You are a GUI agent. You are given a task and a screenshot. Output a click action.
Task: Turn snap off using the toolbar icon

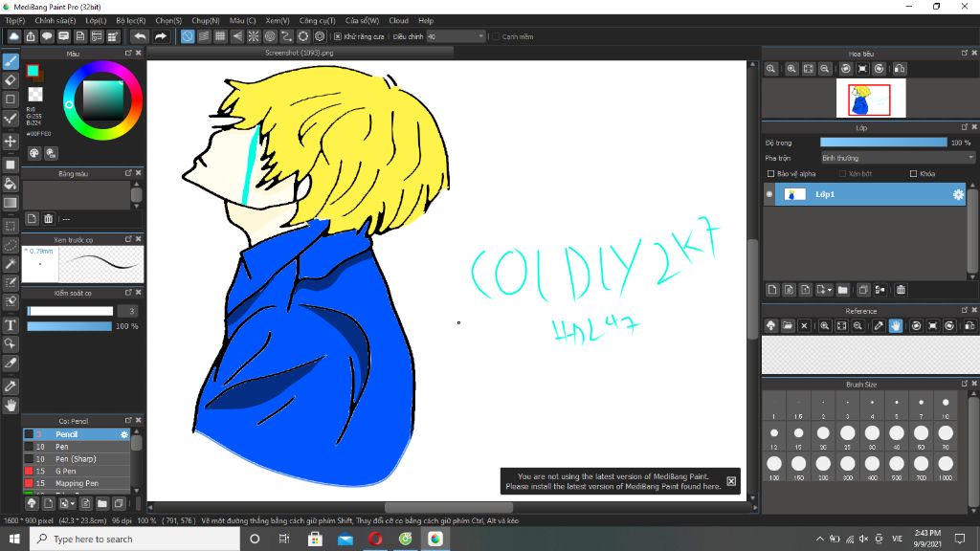(188, 37)
